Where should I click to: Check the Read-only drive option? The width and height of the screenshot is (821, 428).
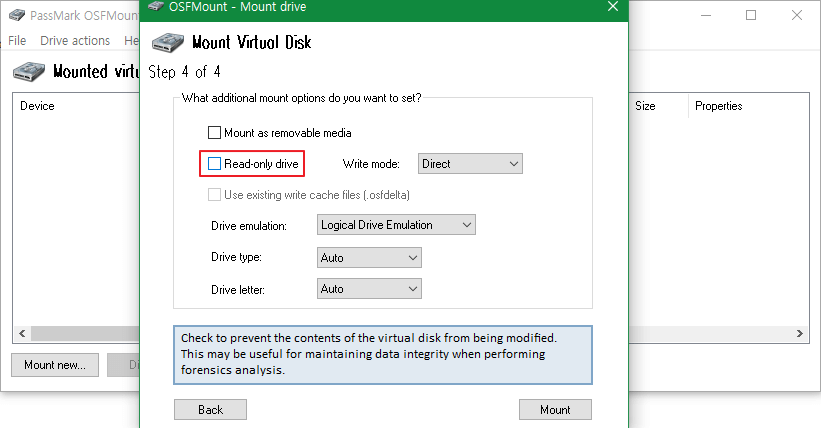click(214, 163)
